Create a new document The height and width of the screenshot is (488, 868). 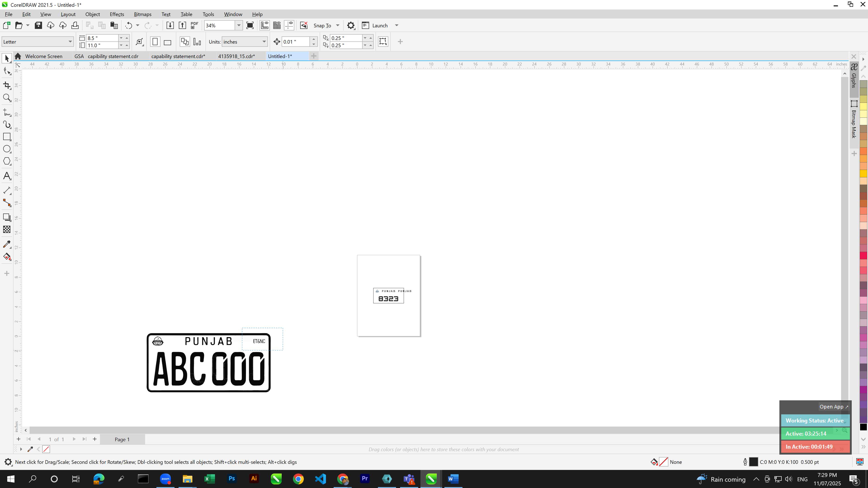click(6, 25)
